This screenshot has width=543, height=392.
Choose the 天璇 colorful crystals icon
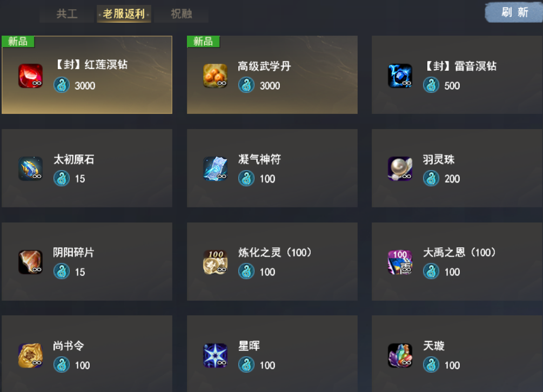[400, 355]
